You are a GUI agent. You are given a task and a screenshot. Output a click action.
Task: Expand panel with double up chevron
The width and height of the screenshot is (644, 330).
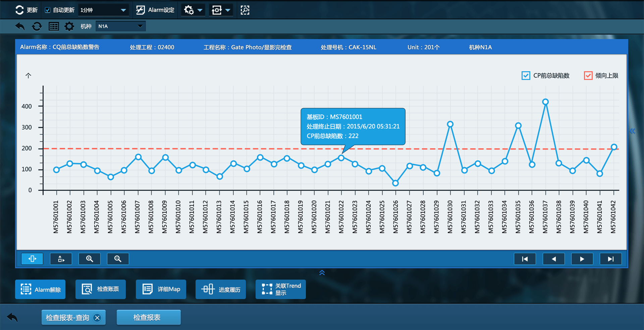pos(322,273)
